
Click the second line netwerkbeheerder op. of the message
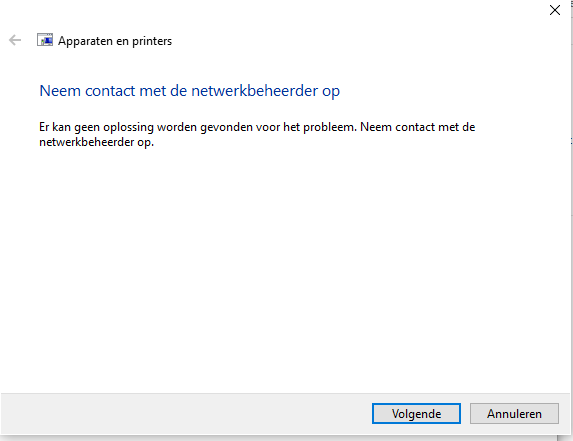coord(96,142)
